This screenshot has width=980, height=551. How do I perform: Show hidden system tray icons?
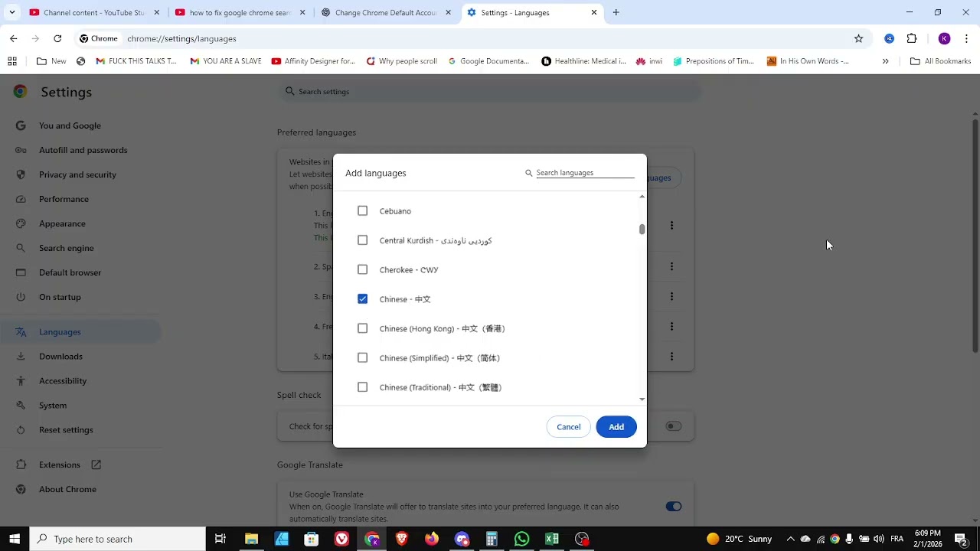790,539
